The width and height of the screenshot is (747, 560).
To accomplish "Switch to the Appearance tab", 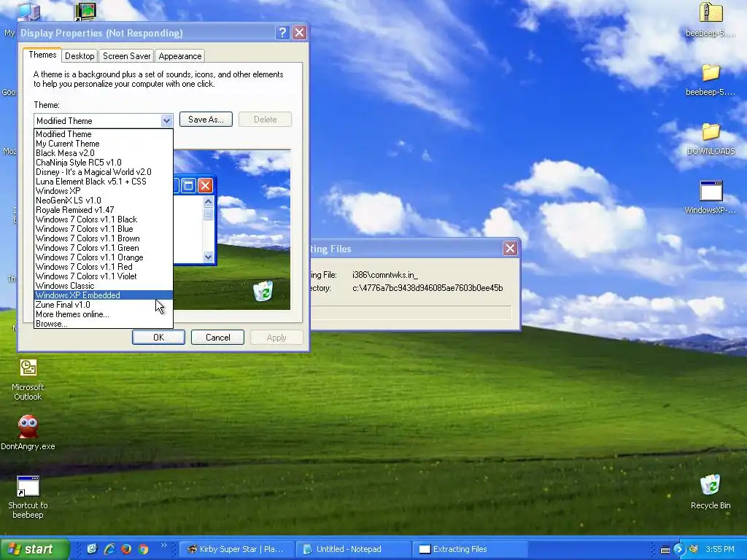I will pyautogui.click(x=179, y=55).
